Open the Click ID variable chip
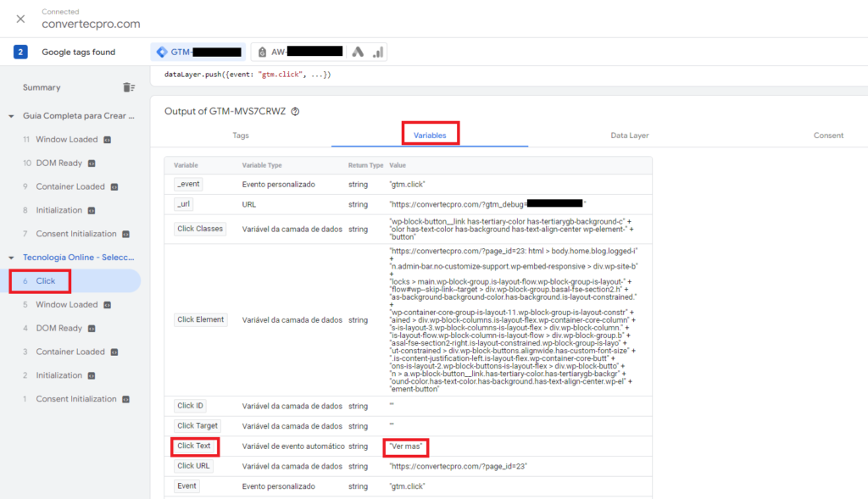 coord(190,406)
